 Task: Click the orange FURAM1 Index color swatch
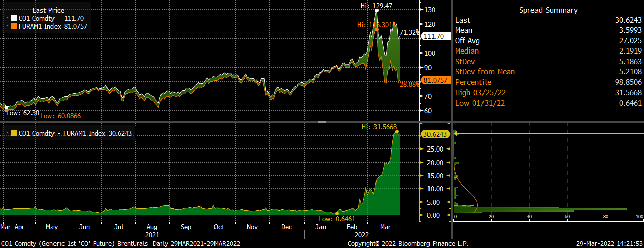click(14, 25)
